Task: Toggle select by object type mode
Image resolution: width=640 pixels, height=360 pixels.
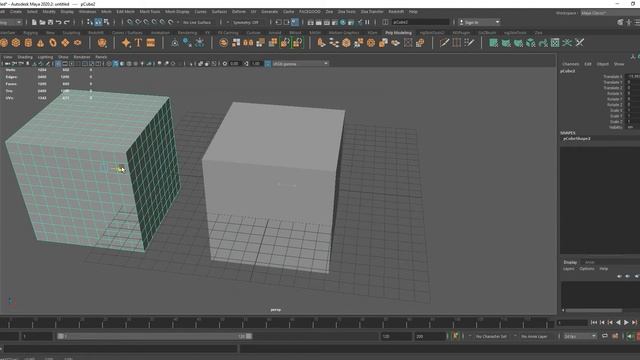Action: click(x=98, y=22)
